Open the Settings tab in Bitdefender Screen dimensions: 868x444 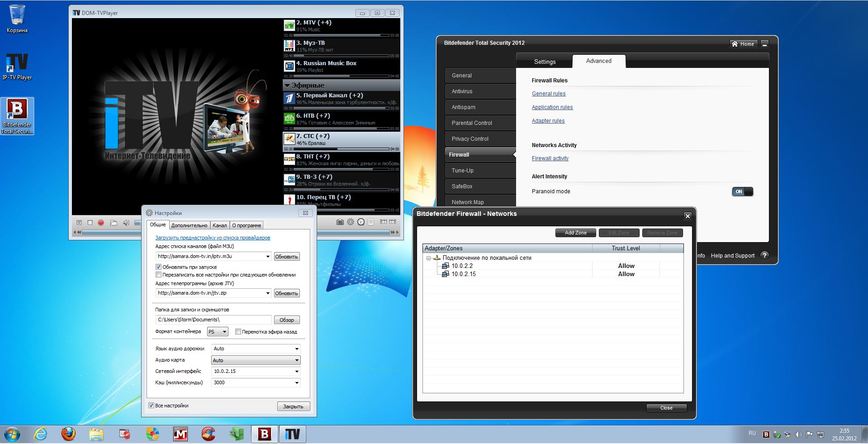click(545, 62)
